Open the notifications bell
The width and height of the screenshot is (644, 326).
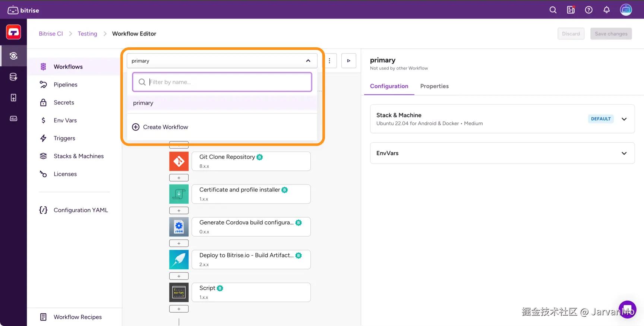tap(606, 10)
